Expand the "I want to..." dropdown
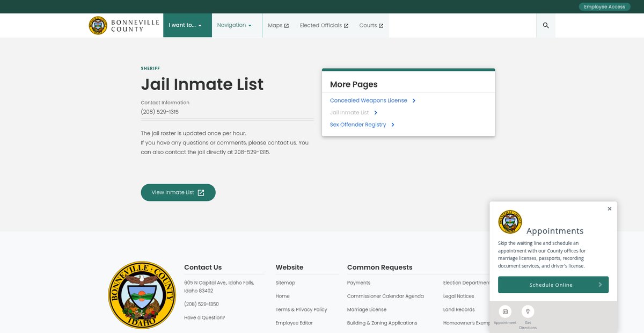The width and height of the screenshot is (644, 333). [x=185, y=25]
